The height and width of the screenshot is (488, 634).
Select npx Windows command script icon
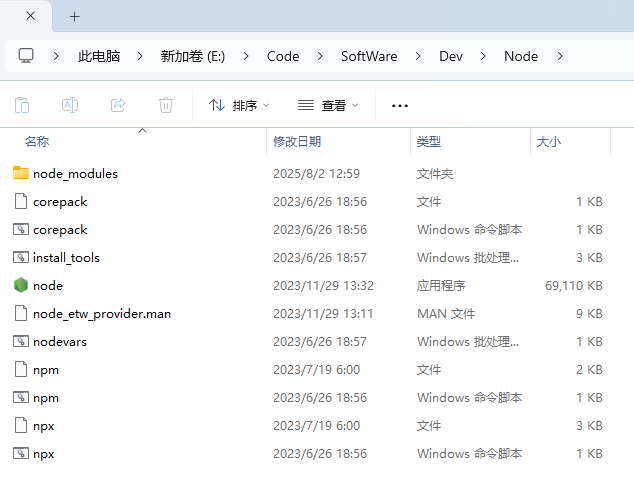[21, 453]
